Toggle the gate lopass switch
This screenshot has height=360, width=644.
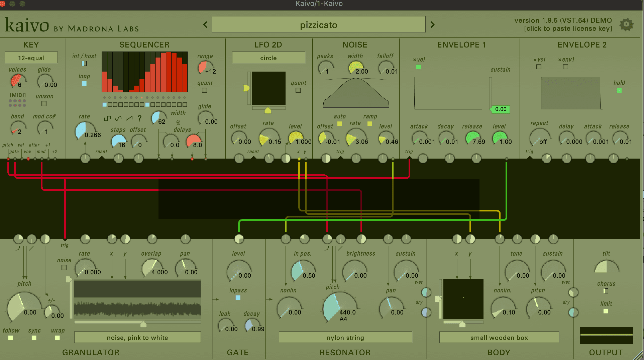point(238,298)
